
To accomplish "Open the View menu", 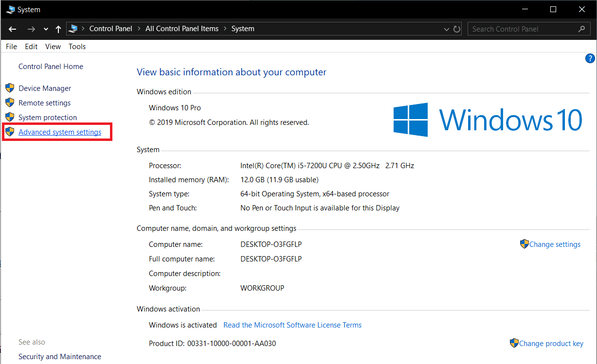I will [53, 47].
